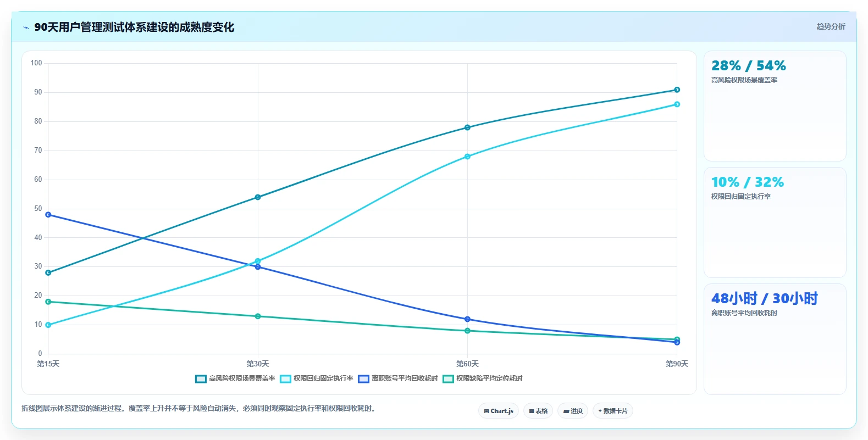This screenshot has width=868, height=440.
Task: Click the 28% / 54% stat value
Action: click(x=748, y=66)
